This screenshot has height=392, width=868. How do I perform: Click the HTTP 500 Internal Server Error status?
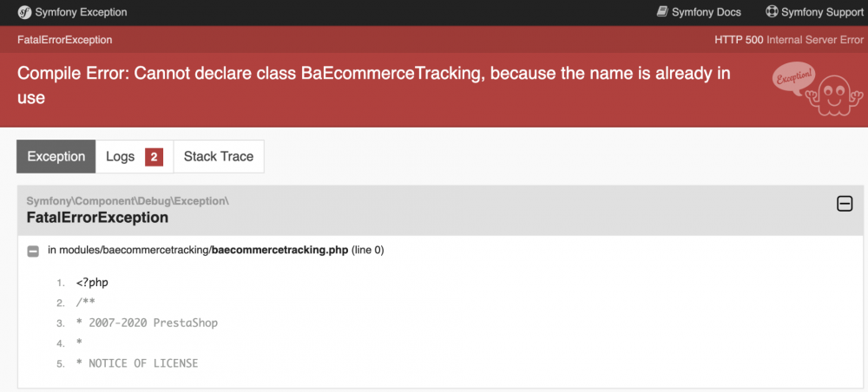pyautogui.click(x=789, y=40)
